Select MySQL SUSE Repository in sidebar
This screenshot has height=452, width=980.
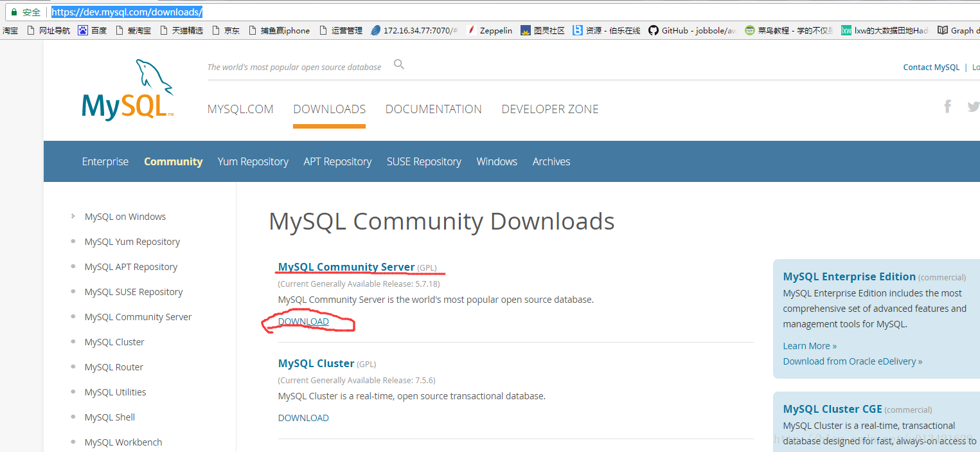point(134,292)
